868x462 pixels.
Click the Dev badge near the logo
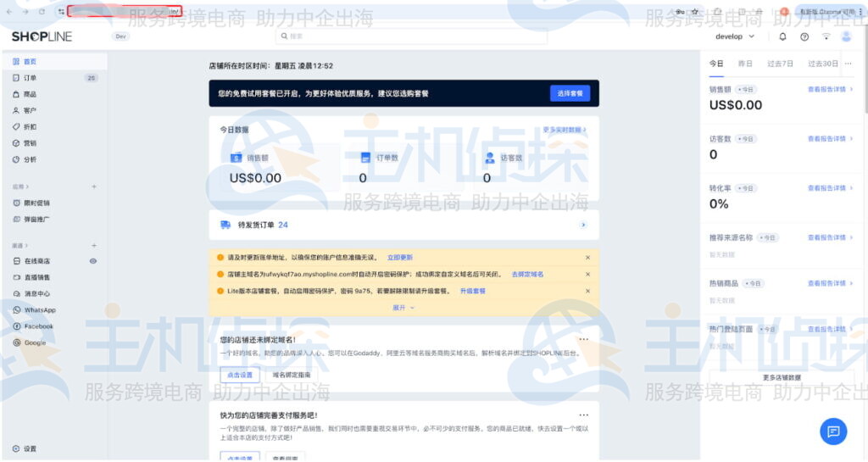(x=120, y=36)
